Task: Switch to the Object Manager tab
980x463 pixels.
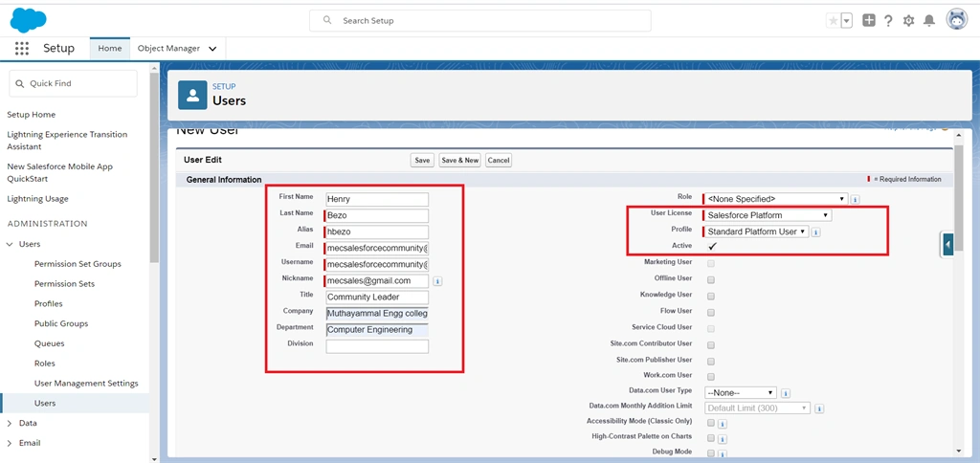Action: (x=168, y=49)
